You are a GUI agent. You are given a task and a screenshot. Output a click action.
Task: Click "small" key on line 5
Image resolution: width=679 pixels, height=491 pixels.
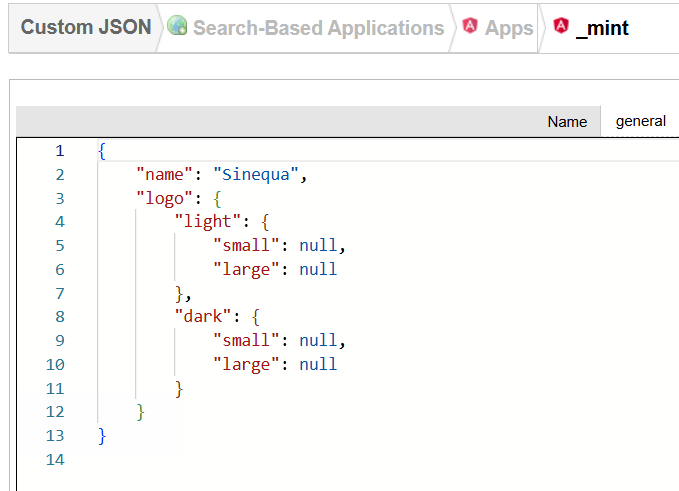pyautogui.click(x=246, y=246)
